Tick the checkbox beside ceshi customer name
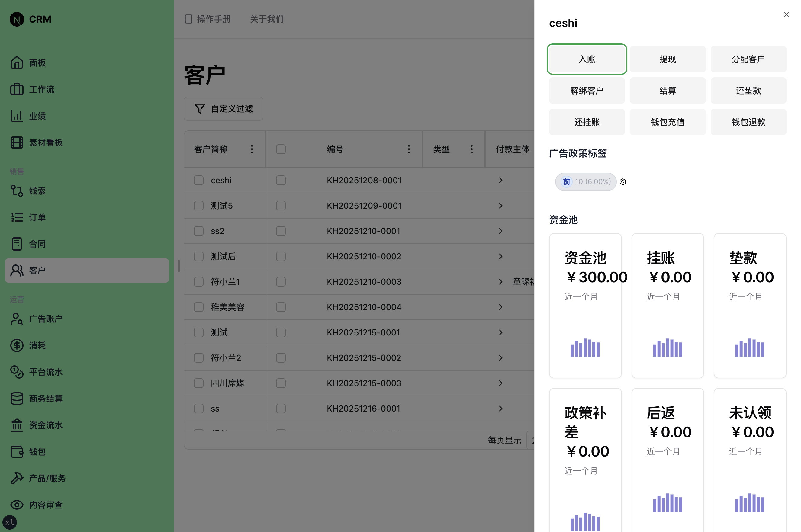 click(x=198, y=180)
